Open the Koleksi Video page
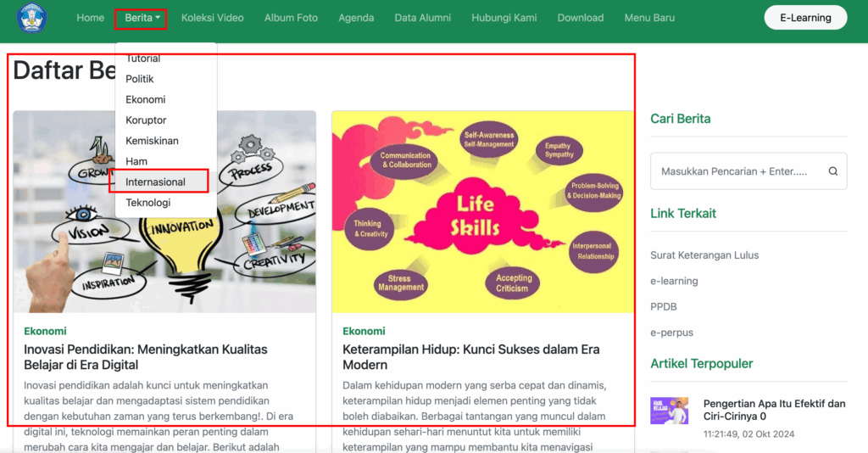The width and height of the screenshot is (868, 453). tap(213, 18)
